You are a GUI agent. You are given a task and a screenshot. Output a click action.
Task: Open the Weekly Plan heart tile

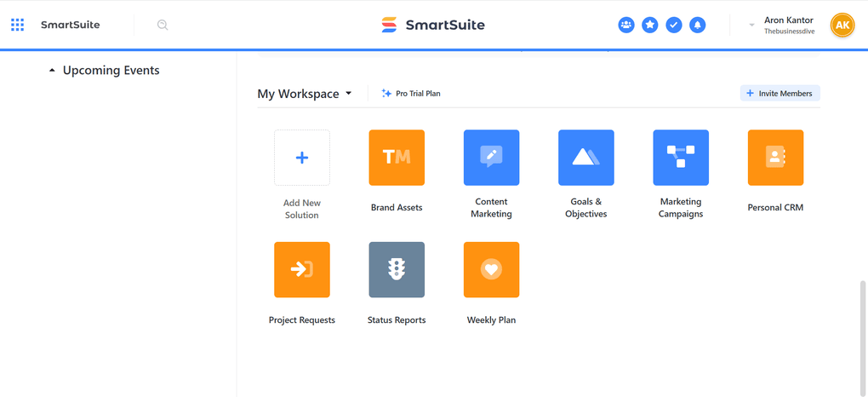click(492, 269)
